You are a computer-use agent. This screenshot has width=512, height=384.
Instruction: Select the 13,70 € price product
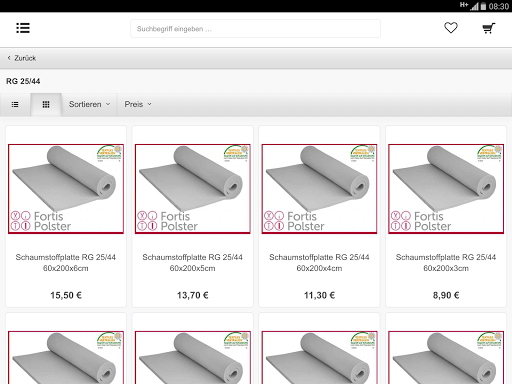point(193,295)
